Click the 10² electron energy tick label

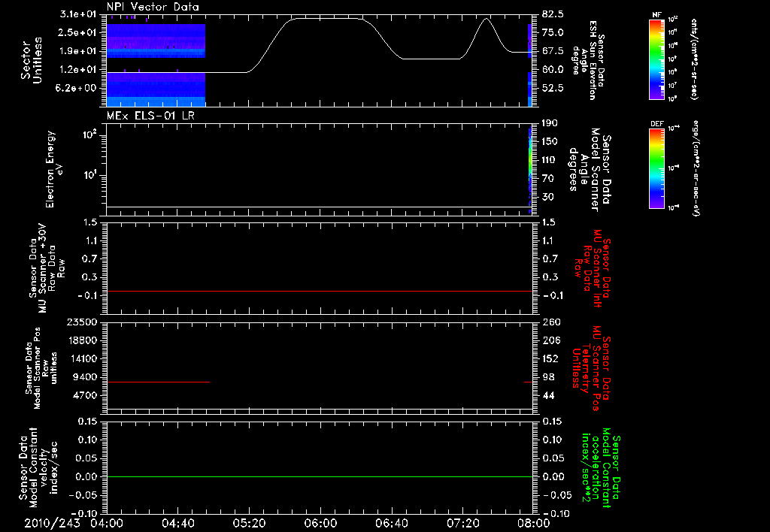pyautogui.click(x=89, y=135)
